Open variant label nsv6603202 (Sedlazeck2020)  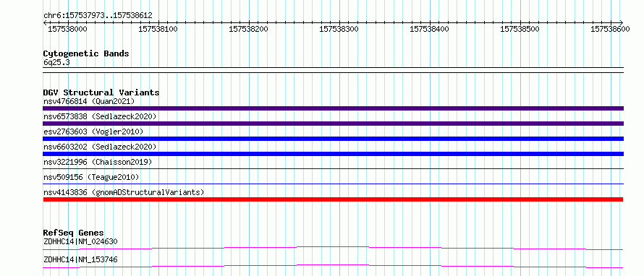[100, 147]
